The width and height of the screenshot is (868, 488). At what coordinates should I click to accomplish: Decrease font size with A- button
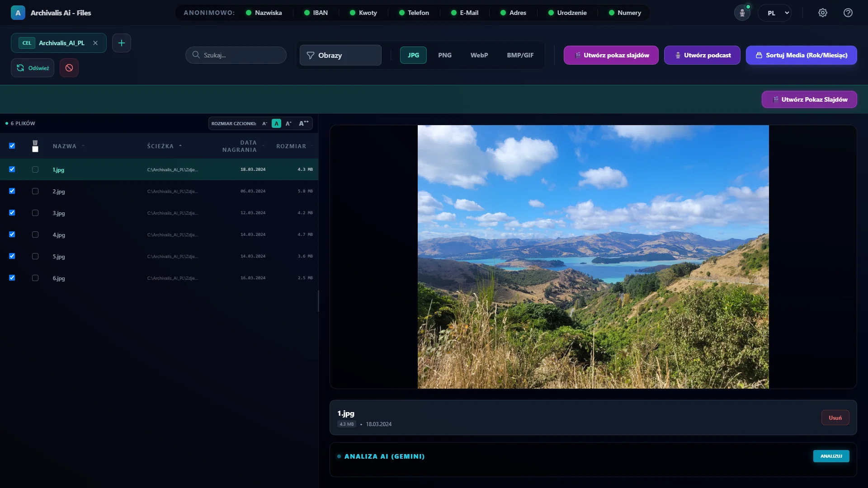265,123
